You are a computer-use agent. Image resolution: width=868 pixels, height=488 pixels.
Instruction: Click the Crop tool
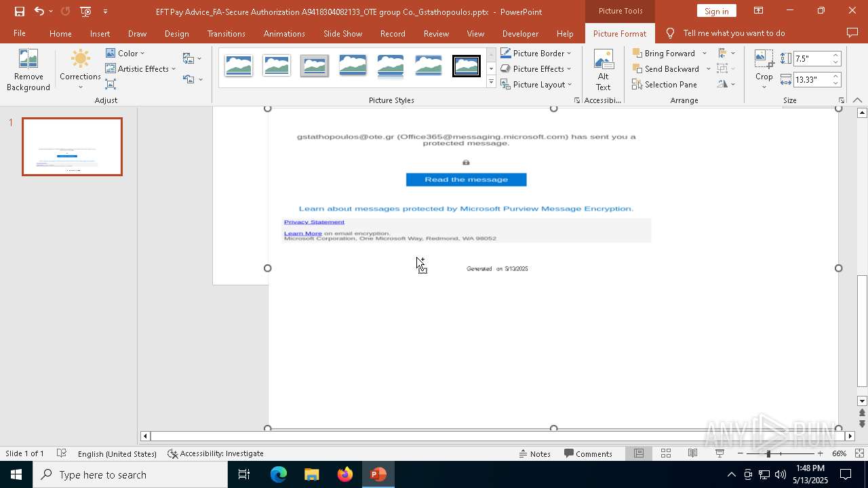click(x=764, y=68)
